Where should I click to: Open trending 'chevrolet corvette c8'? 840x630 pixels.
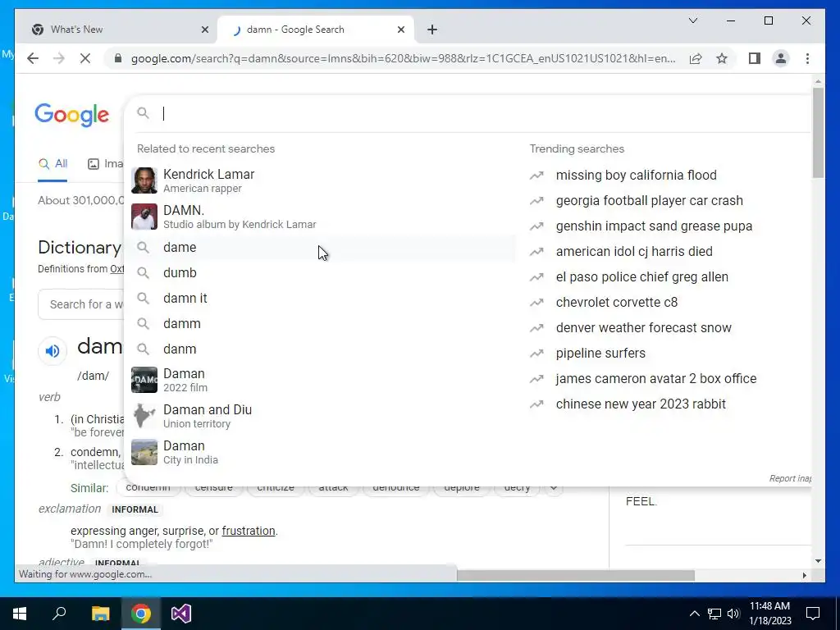[x=617, y=302]
